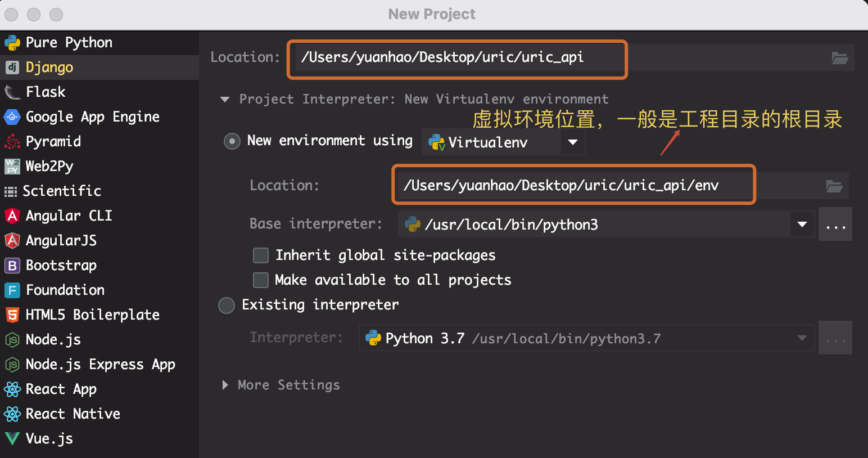Browse folder for project Location
868x458 pixels.
pos(840,58)
